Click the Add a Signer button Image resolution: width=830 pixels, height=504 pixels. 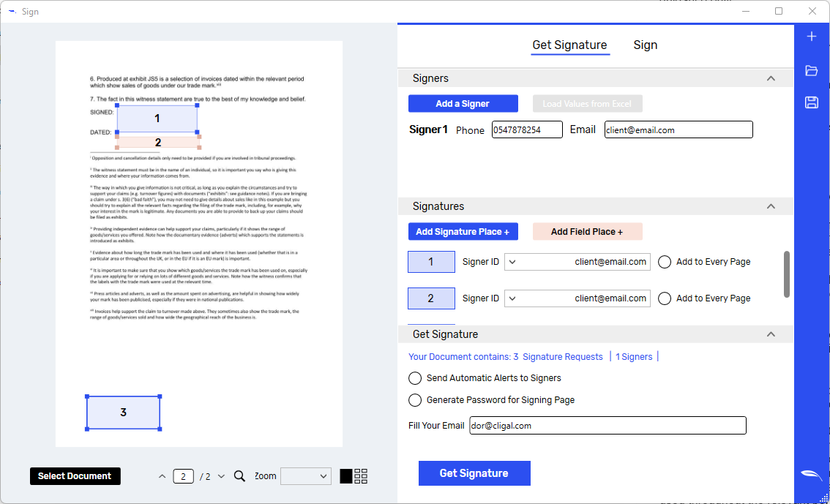point(463,104)
